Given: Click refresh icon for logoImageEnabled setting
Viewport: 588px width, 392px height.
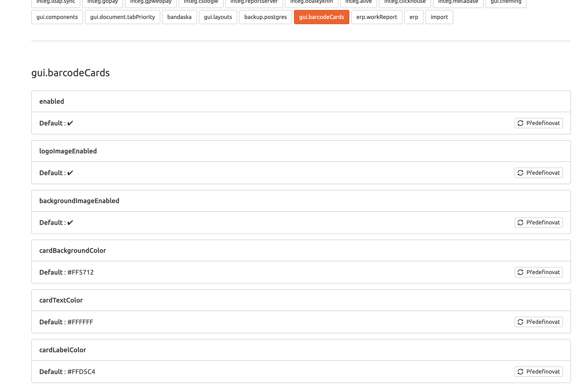Looking at the screenshot, I should 520,173.
